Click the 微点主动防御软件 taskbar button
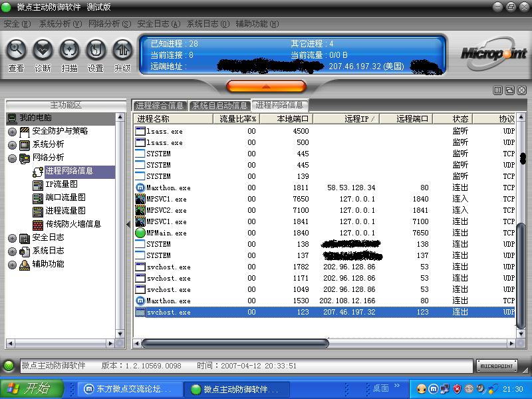Image resolution: width=532 pixels, height=399 pixels. [x=237, y=389]
